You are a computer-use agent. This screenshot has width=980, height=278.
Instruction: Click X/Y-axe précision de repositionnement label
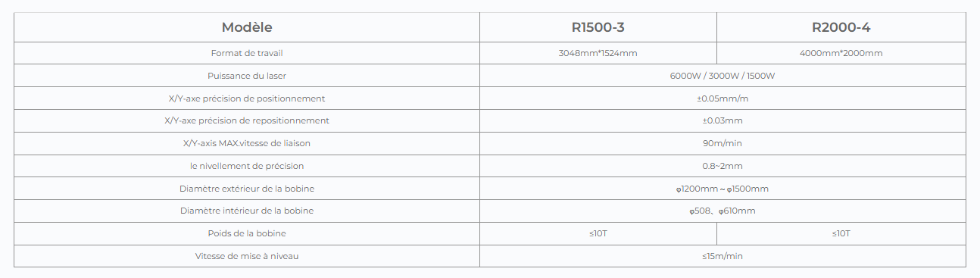coord(247,120)
